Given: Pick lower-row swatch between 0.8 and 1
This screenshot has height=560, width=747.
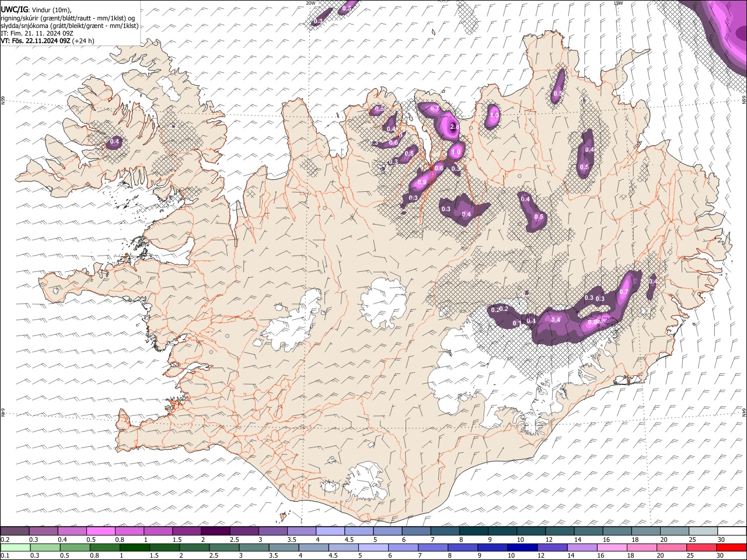Looking at the screenshot, I should [104, 547].
